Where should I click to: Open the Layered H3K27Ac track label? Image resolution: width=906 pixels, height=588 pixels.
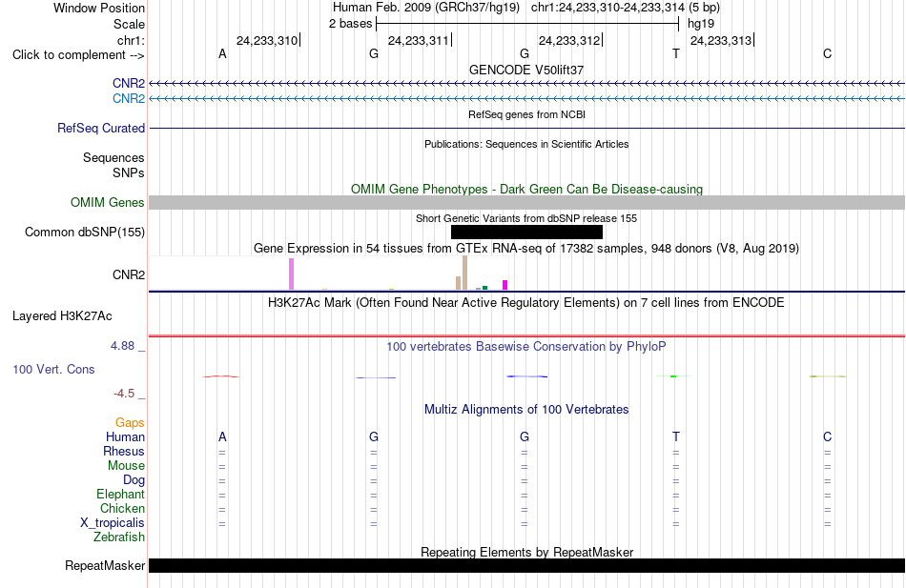pyautogui.click(x=62, y=316)
